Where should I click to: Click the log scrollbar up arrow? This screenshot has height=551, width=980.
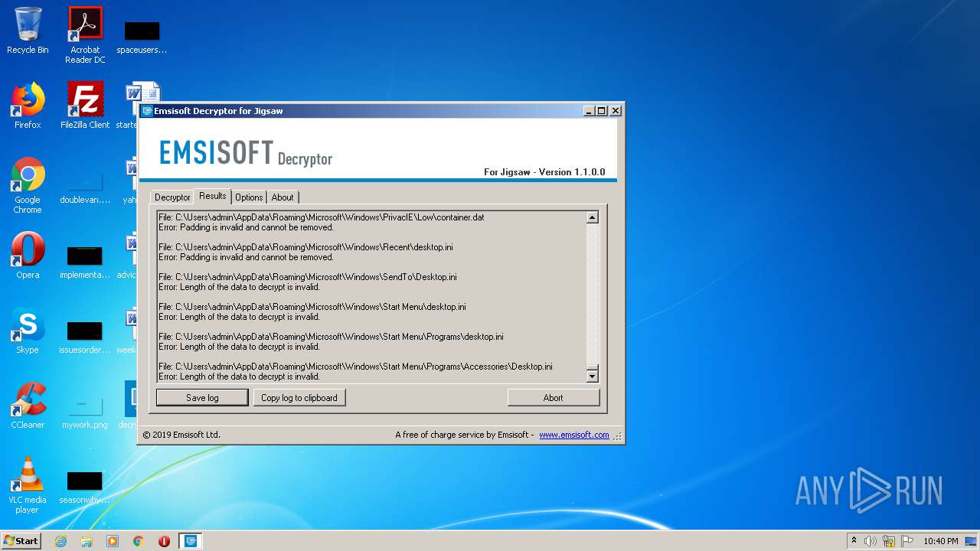592,217
